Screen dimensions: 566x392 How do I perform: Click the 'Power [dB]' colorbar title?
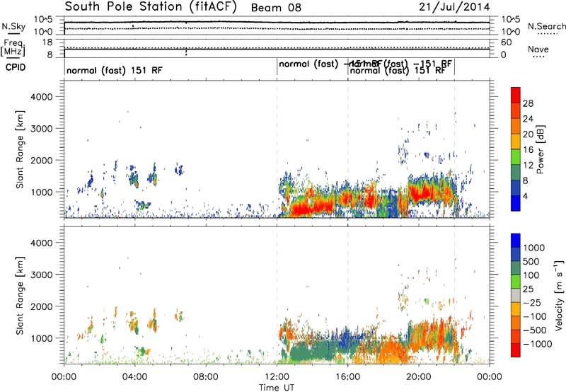point(540,149)
